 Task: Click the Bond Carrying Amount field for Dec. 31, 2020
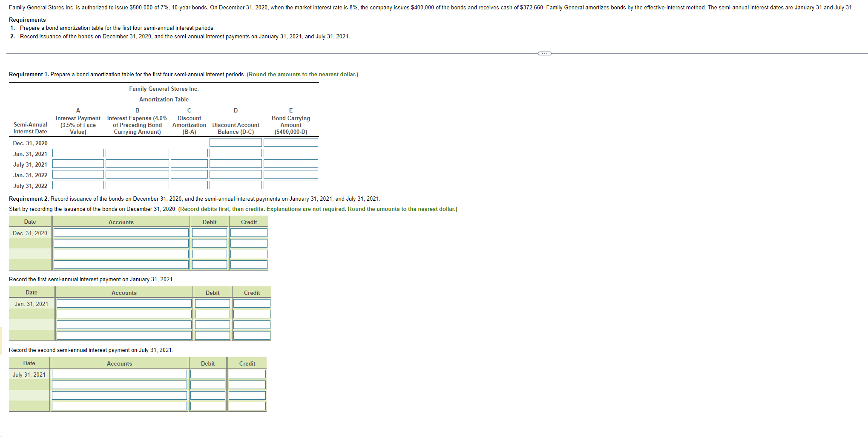[290, 142]
